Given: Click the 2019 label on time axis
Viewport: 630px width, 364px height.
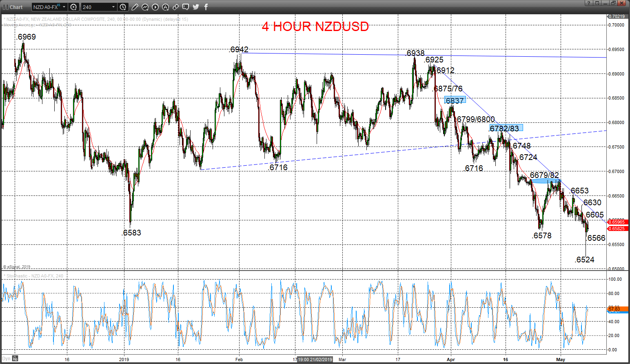Looking at the screenshot, I should tap(124, 360).
